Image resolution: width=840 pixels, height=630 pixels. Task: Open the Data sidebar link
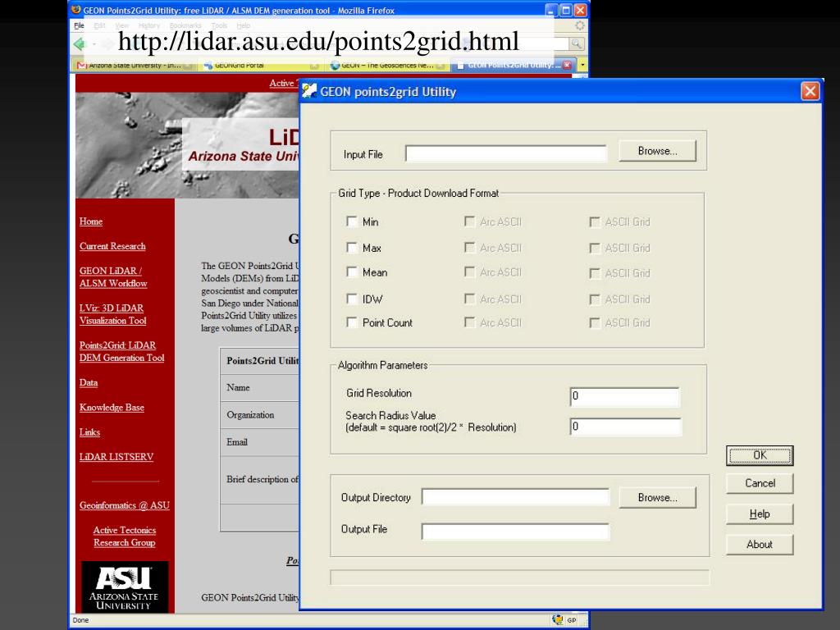[89, 382]
